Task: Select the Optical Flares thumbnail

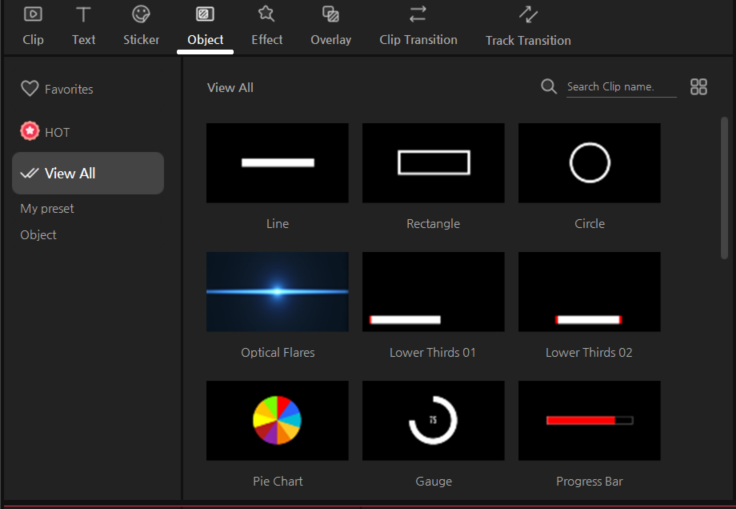Action: pyautogui.click(x=277, y=291)
